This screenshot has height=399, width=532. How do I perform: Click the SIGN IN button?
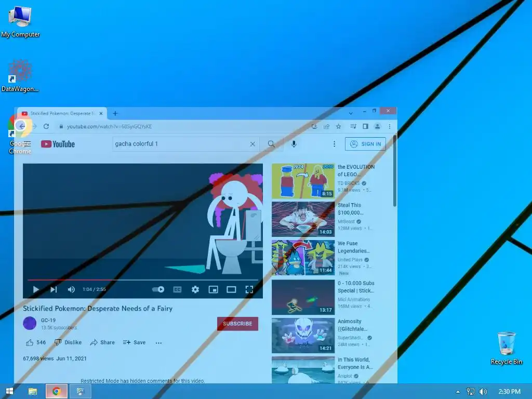pyautogui.click(x=365, y=144)
